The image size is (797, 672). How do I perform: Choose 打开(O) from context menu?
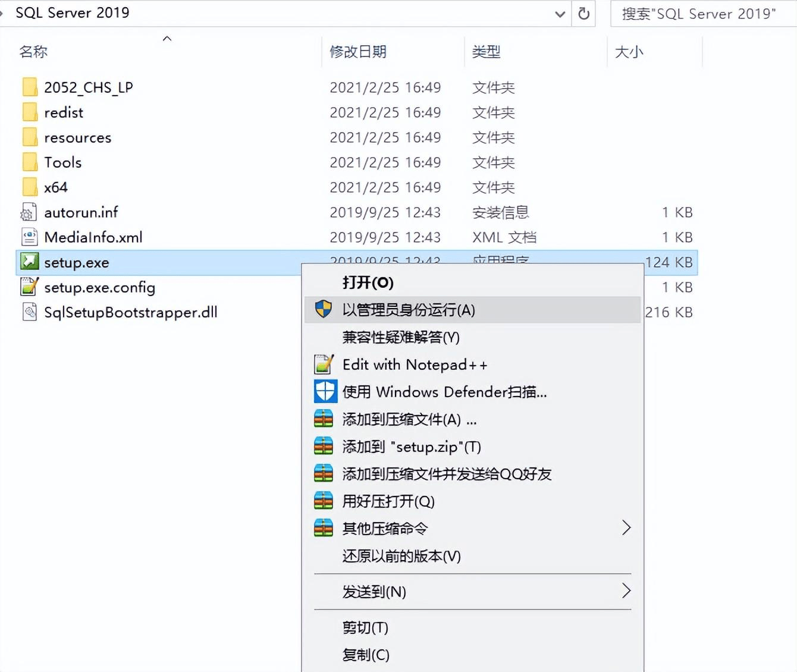[473, 282]
